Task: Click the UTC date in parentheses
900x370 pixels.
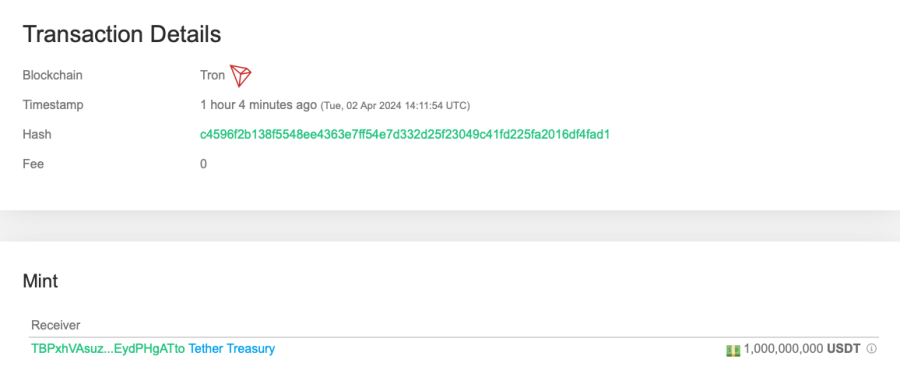Action: (x=395, y=106)
